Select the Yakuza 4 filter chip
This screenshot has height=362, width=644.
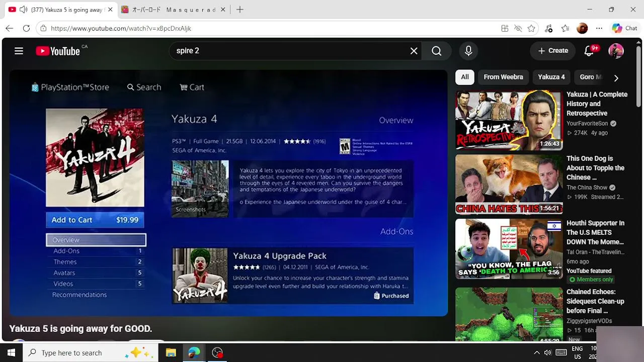551,77
